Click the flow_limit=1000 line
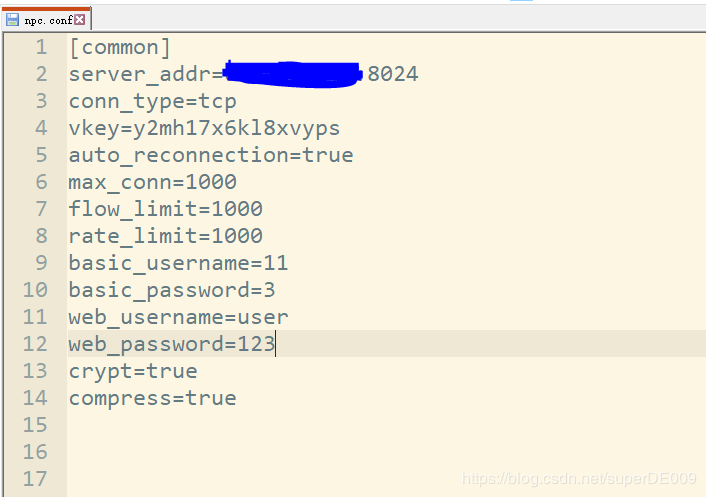The height and width of the screenshot is (497, 706). (x=165, y=209)
